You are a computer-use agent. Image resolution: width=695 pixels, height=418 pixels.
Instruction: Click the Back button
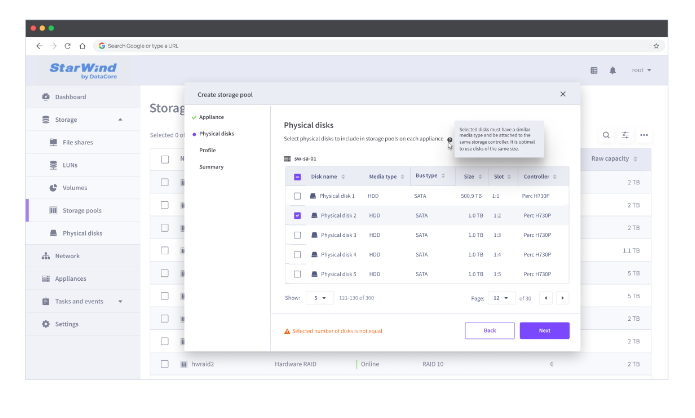tap(489, 331)
